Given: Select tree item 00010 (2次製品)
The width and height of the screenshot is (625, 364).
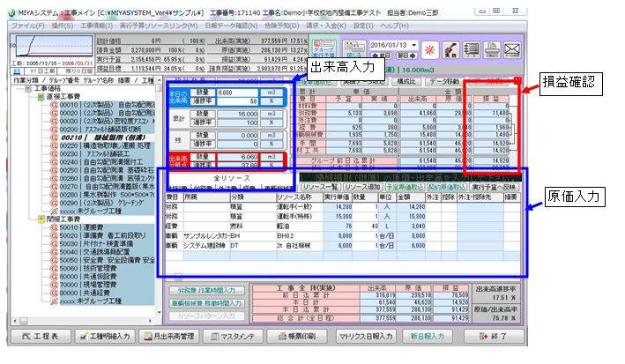Looking at the screenshot, I should click(107, 105).
